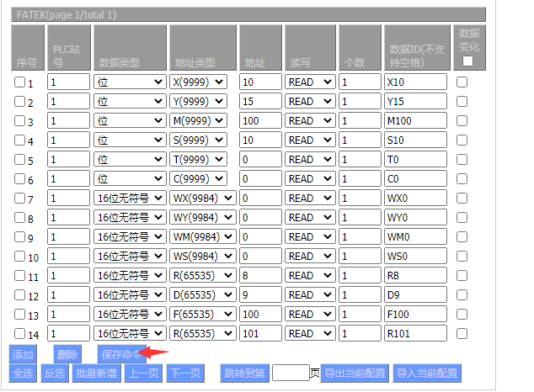The image size is (534, 392).
Task: Enable data change checkbox for row M100
Action: click(462, 121)
